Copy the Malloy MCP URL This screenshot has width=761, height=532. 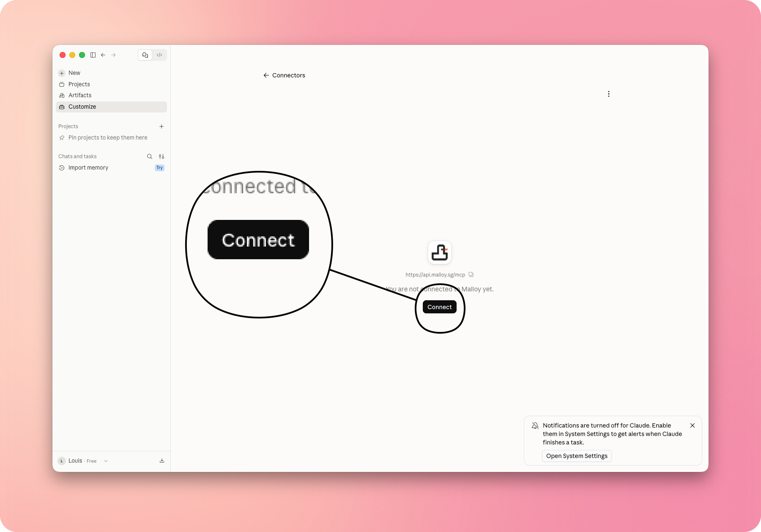471,274
